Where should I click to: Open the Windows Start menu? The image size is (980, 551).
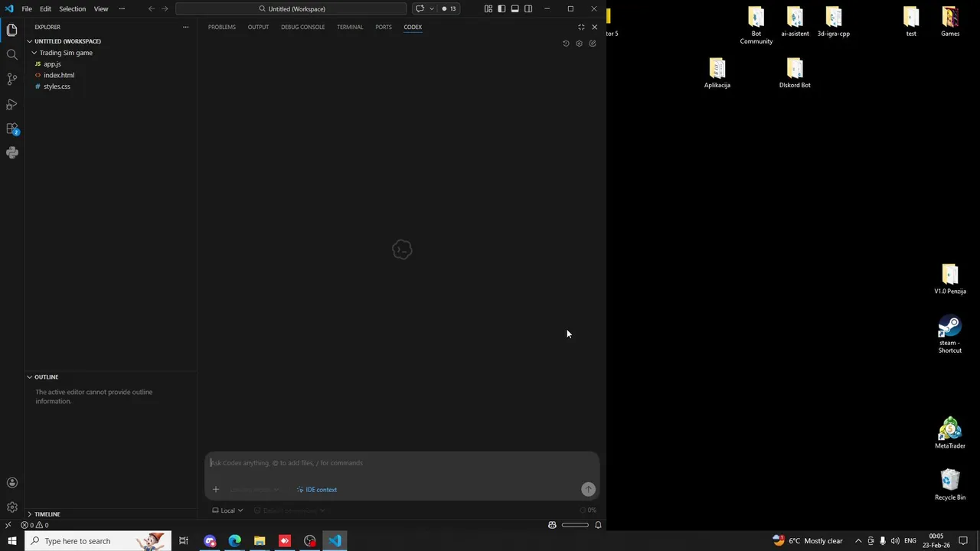tap(11, 541)
